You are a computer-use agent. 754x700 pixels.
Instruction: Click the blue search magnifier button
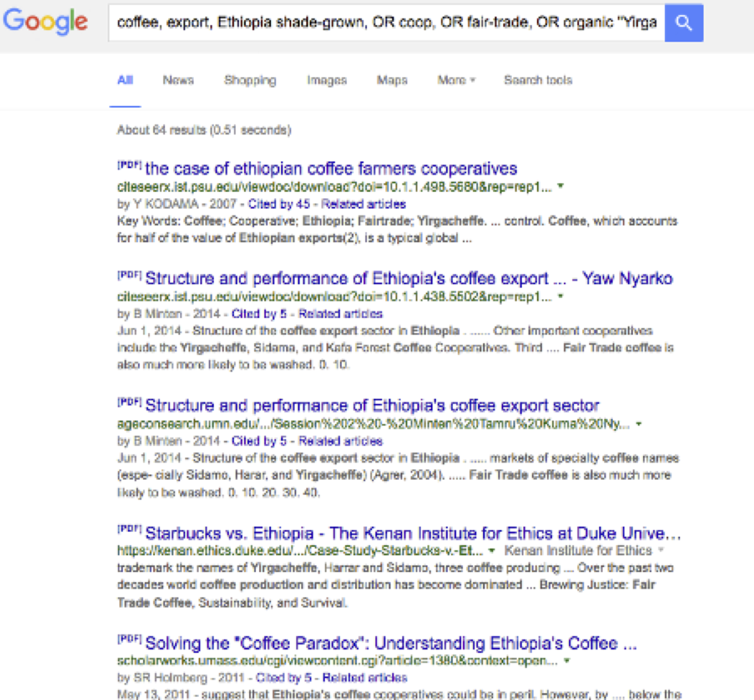point(684,23)
